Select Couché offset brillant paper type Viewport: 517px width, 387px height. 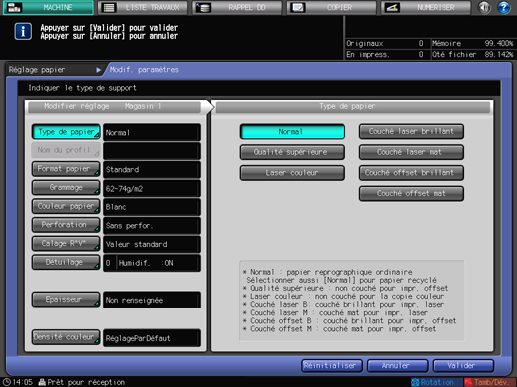[411, 173]
